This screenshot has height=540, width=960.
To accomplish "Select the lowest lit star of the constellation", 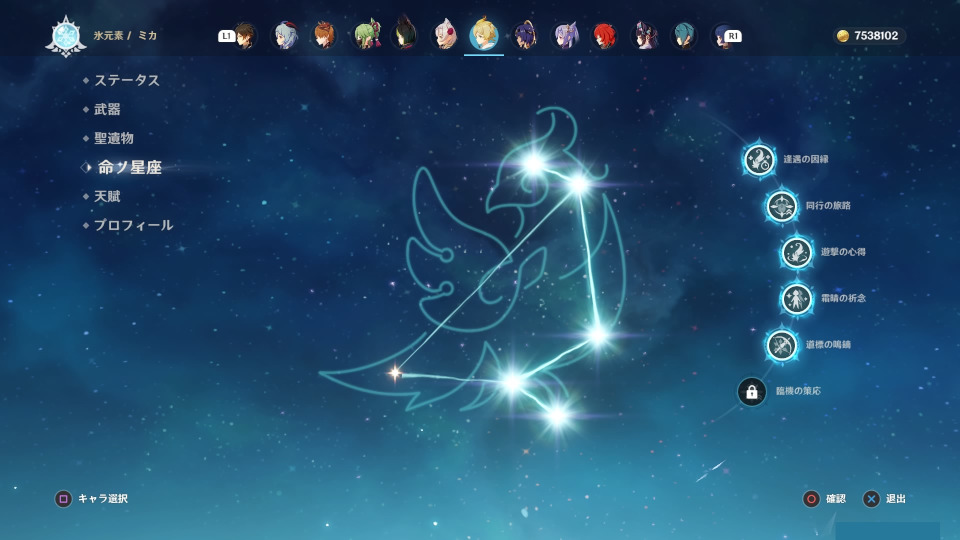I will (557, 416).
